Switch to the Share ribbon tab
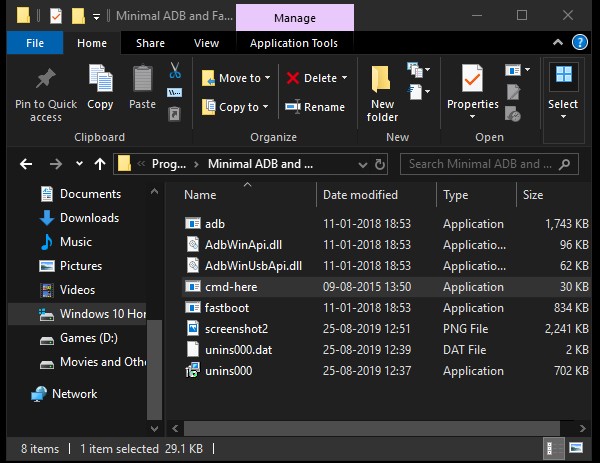Image resolution: width=600 pixels, height=463 pixels. 150,43
